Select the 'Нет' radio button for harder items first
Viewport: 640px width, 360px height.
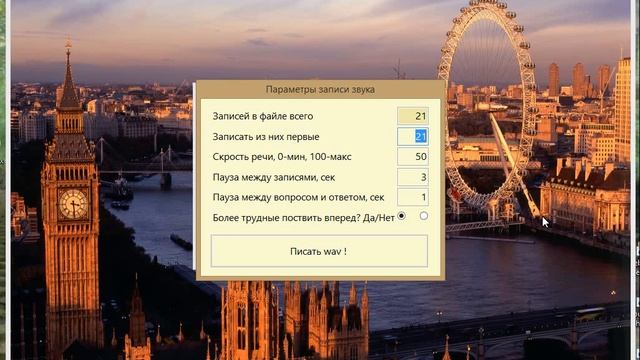(424, 216)
